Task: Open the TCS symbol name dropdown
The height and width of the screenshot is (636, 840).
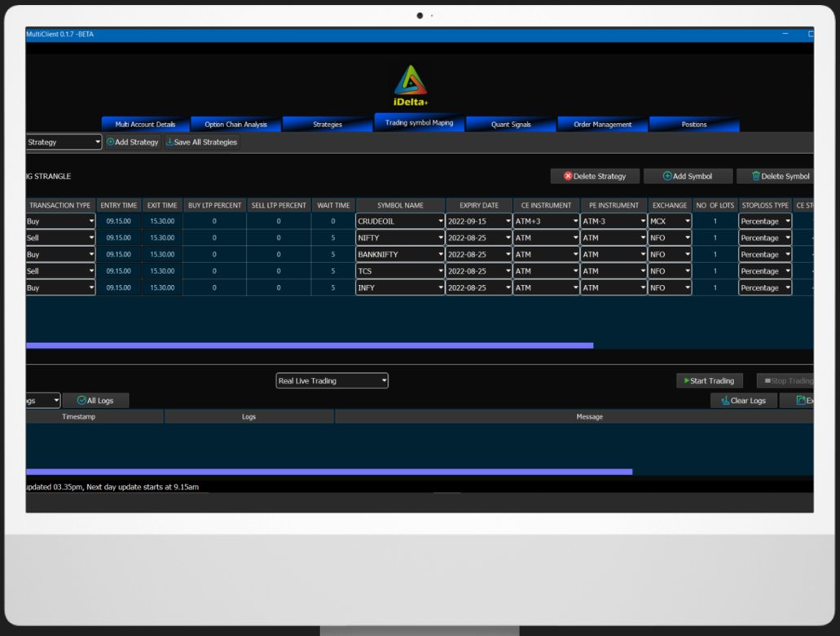Action: click(x=400, y=271)
